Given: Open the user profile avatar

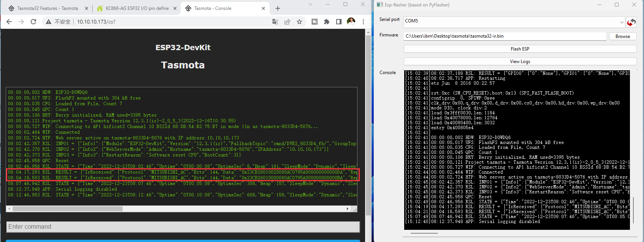Looking at the screenshot, I should (351, 22).
